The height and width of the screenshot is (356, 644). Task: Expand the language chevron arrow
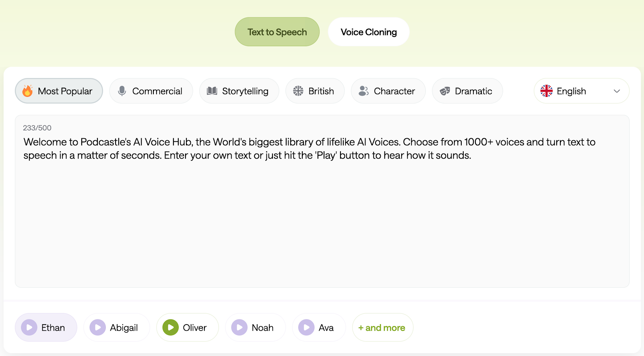tap(617, 91)
